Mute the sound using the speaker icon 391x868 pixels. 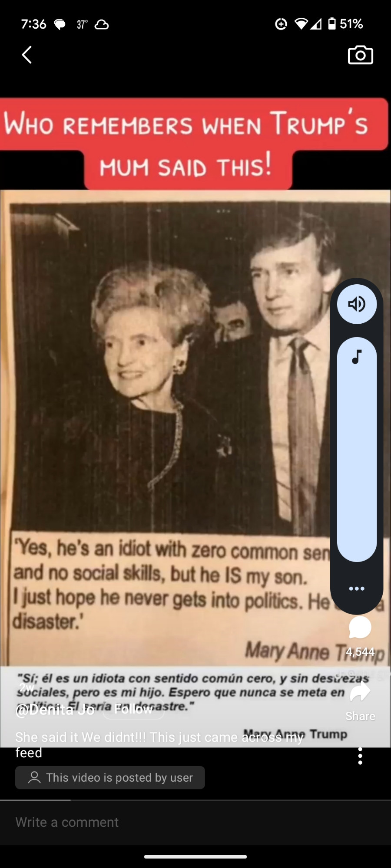357,304
